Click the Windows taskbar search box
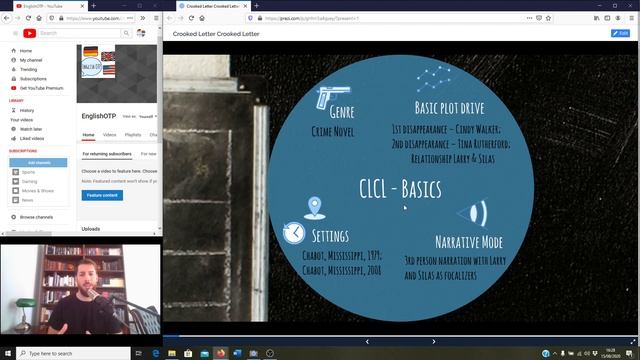Image resolution: width=640 pixels, height=360 pixels. [73, 353]
